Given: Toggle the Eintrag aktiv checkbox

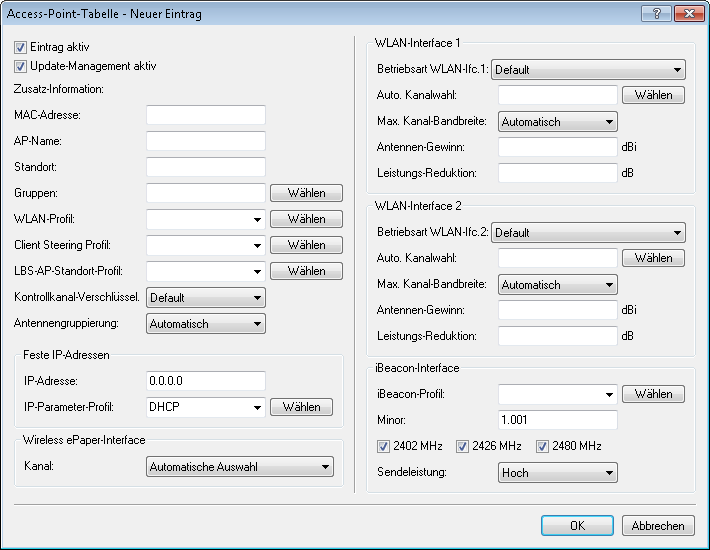Looking at the screenshot, I should (x=21, y=48).
